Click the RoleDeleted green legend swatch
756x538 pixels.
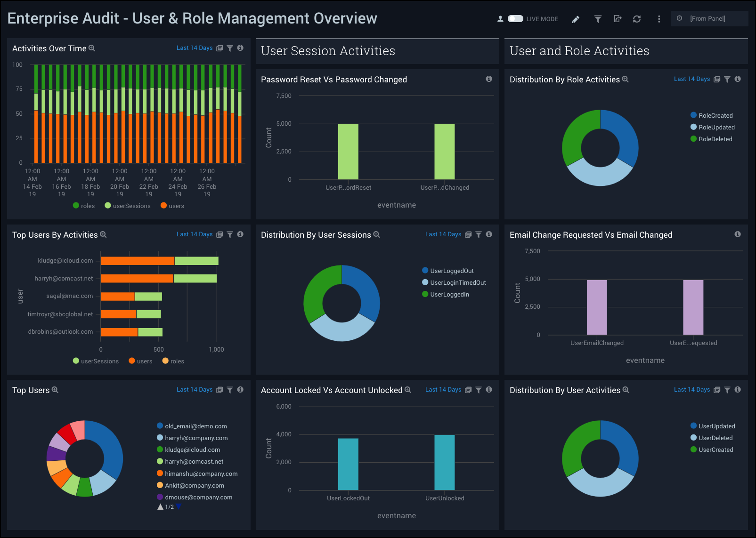point(693,139)
